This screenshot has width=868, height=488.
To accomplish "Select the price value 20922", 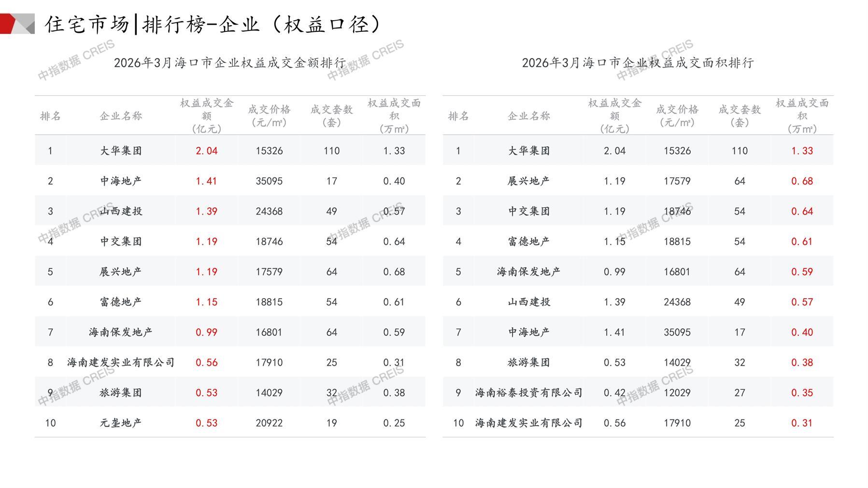I will click(x=269, y=423).
